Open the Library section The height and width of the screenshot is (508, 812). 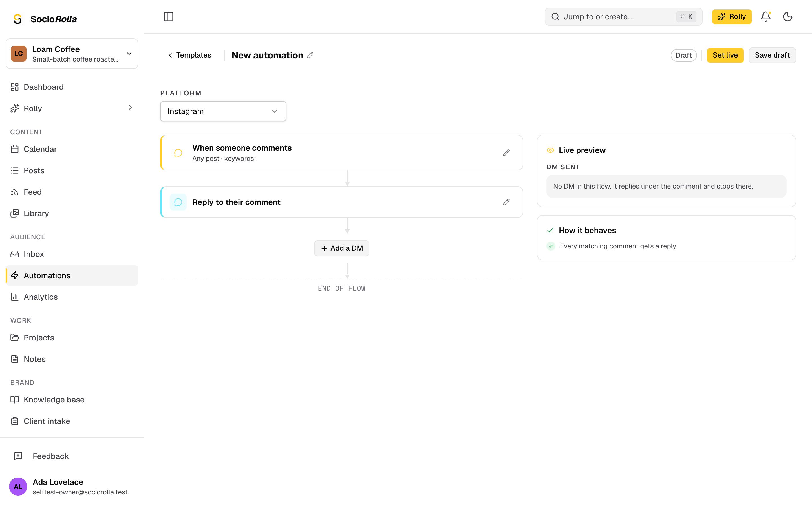pyautogui.click(x=72, y=214)
